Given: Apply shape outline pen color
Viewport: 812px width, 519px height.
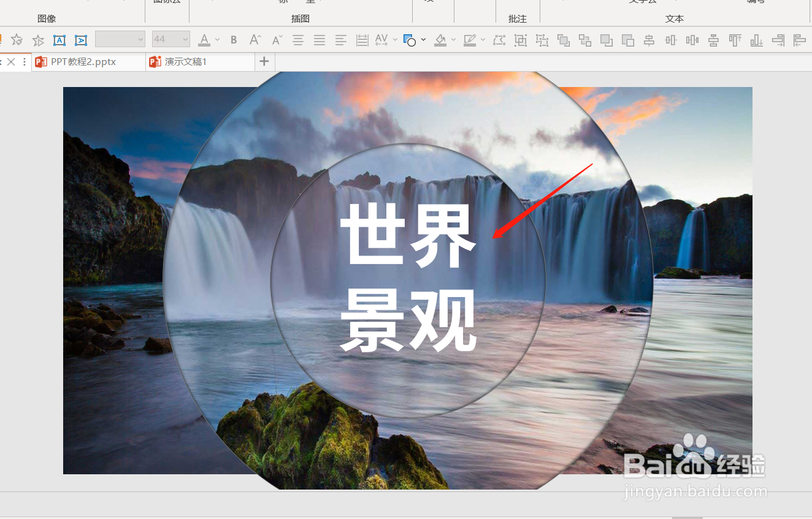Looking at the screenshot, I should 470,40.
